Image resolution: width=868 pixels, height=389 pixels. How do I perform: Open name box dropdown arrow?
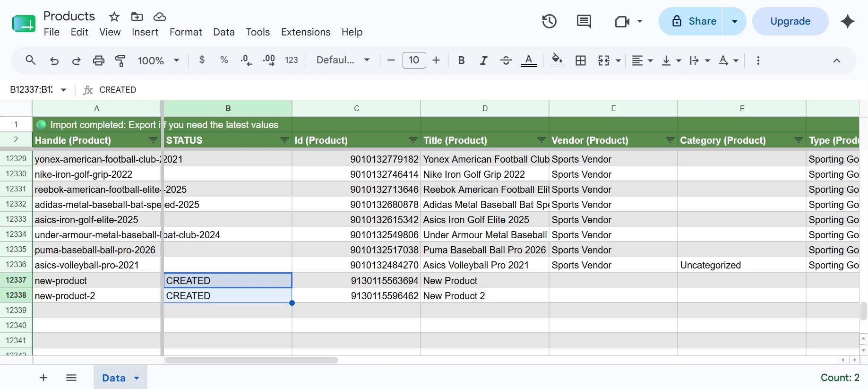[63, 90]
